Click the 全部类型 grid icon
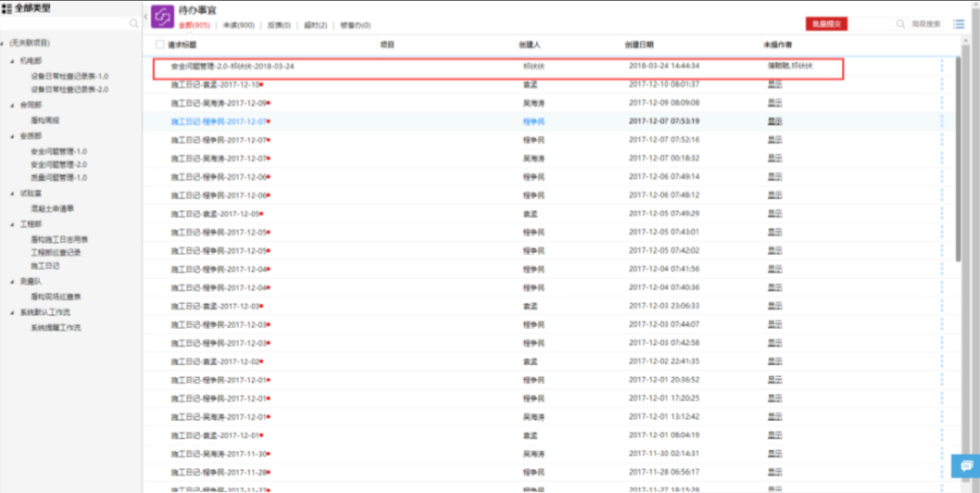This screenshot has width=980, height=493. 6,8
